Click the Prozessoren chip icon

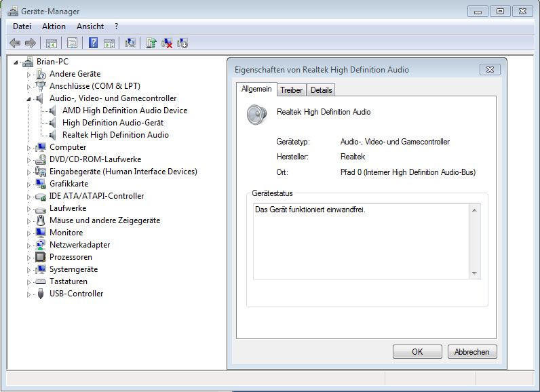click(x=40, y=257)
